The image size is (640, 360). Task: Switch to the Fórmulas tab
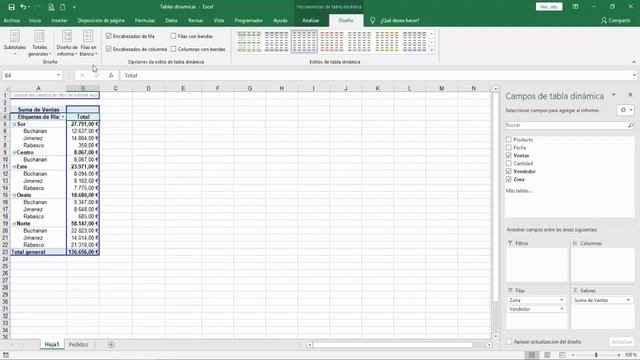click(145, 20)
